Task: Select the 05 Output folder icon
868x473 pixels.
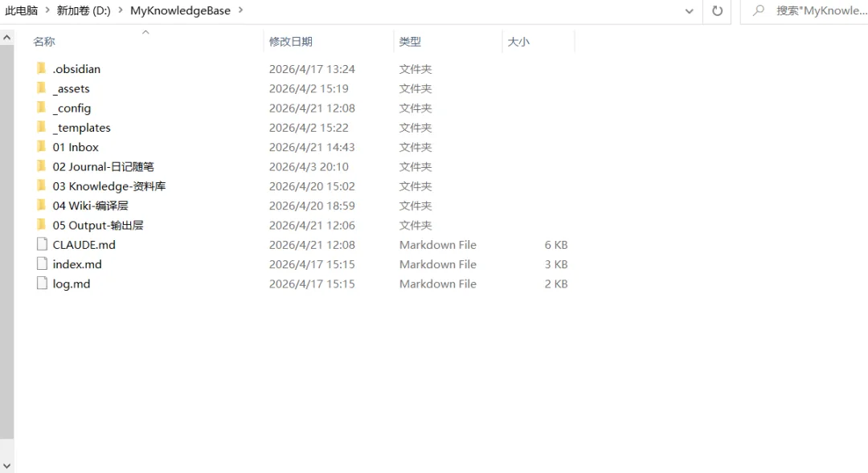Action: tap(42, 225)
